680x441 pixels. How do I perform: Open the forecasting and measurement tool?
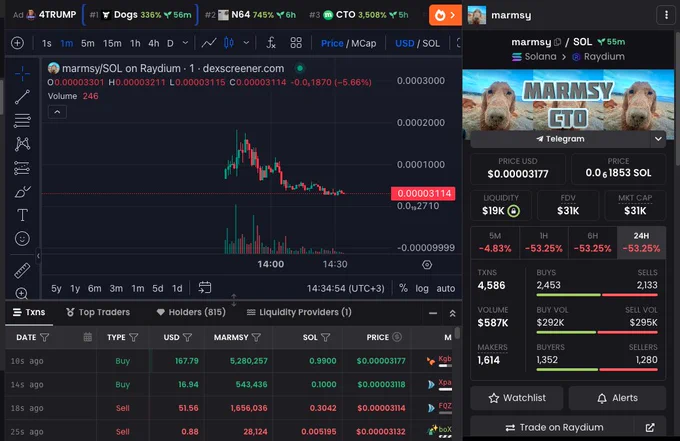tap(22, 168)
